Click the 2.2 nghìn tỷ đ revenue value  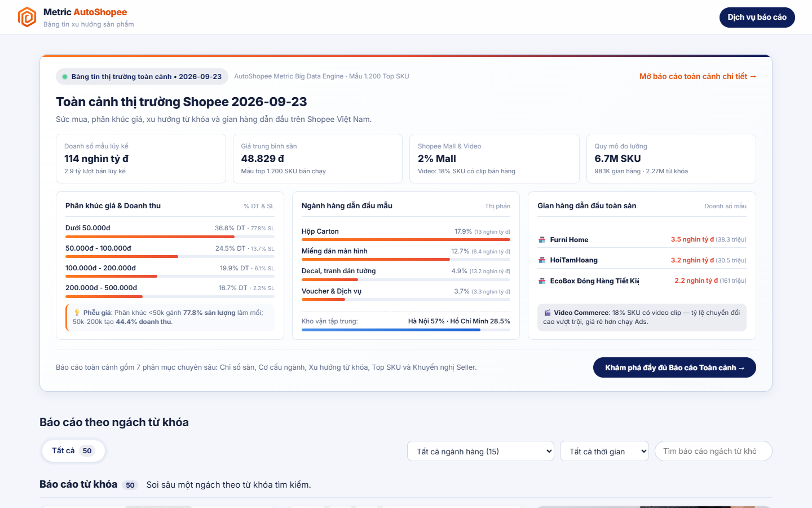point(696,281)
